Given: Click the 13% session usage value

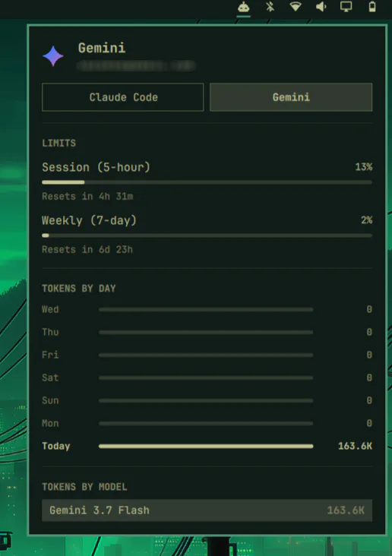Looking at the screenshot, I should tap(364, 167).
